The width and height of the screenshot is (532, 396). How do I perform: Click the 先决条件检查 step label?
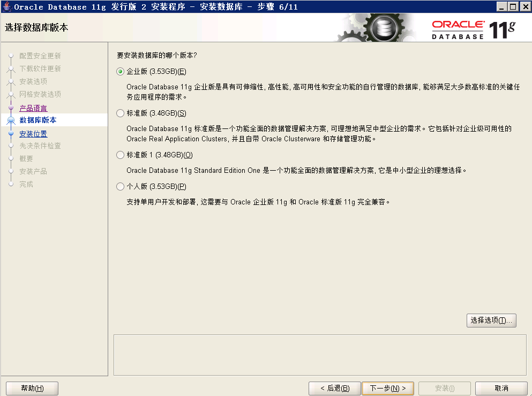pos(40,146)
